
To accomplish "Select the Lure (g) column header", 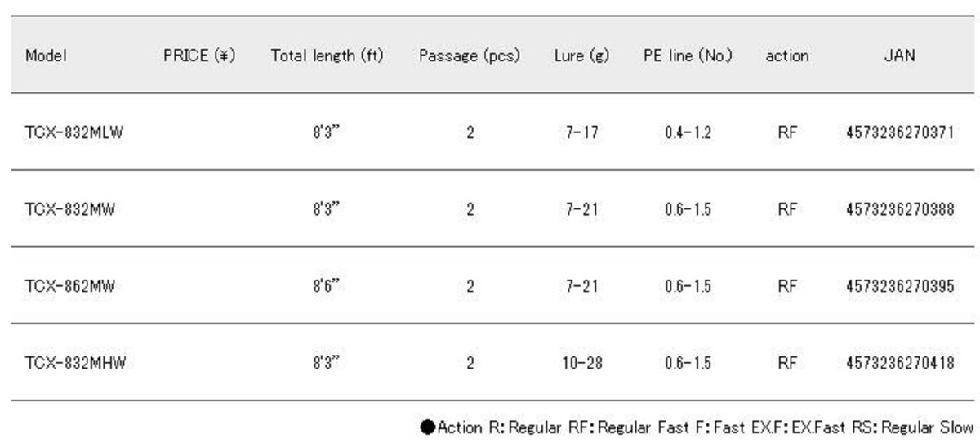I will coord(581,56).
